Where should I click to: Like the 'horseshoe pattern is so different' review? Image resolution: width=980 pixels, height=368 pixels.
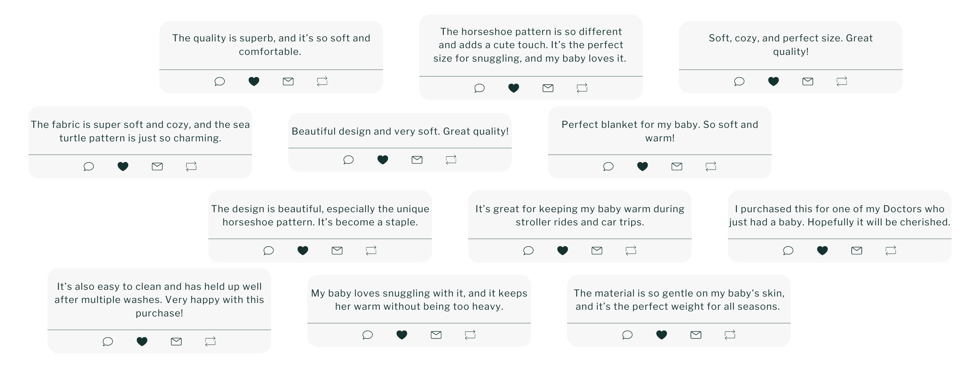coord(514,88)
